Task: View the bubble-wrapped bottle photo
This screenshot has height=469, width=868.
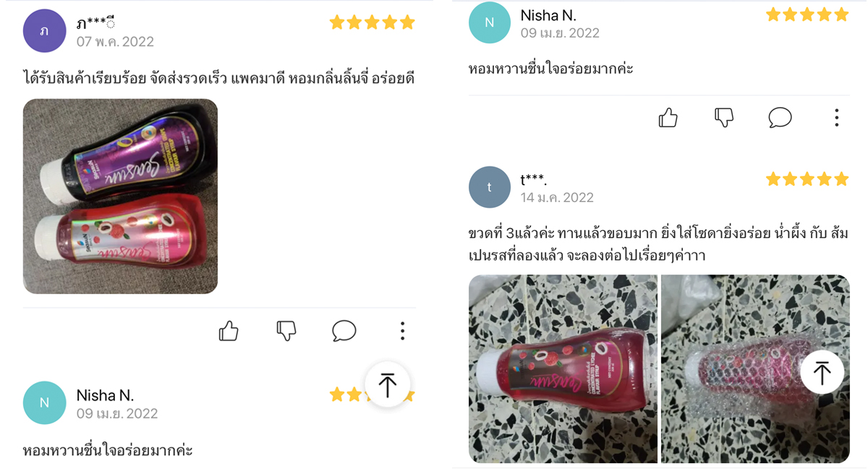Action: 755,368
